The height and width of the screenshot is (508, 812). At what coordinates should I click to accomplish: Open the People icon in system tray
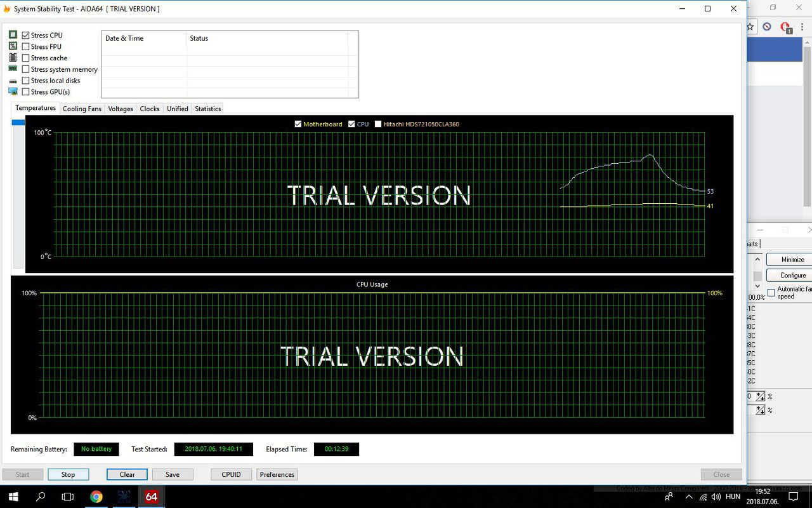tap(669, 497)
